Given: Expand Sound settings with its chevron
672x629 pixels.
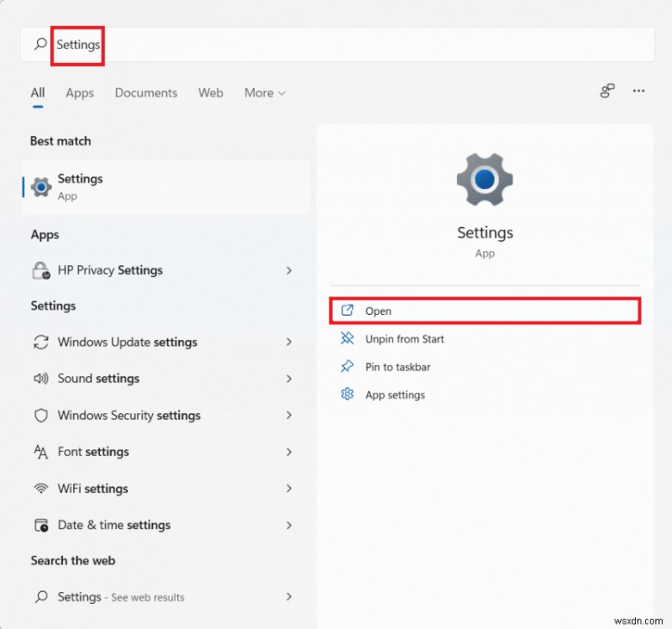Looking at the screenshot, I should (289, 379).
